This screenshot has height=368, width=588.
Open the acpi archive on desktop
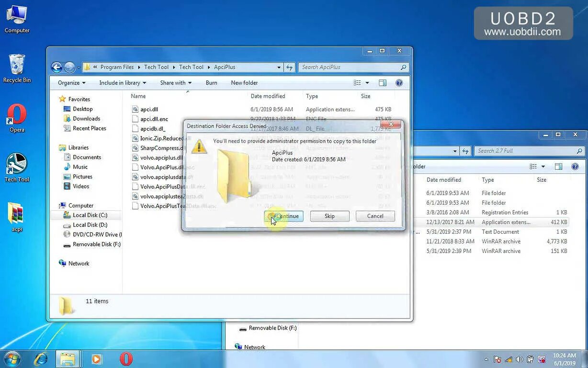coord(17,217)
